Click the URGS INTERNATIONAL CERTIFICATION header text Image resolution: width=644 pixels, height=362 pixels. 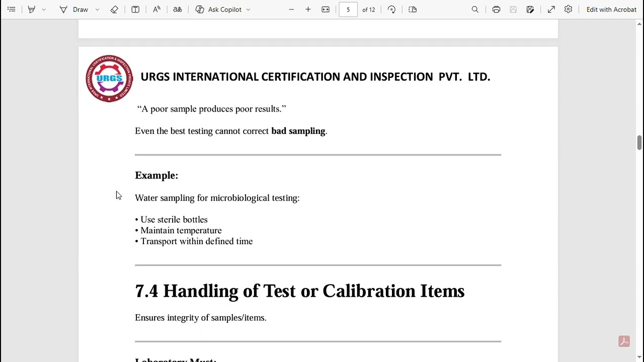[x=315, y=76]
